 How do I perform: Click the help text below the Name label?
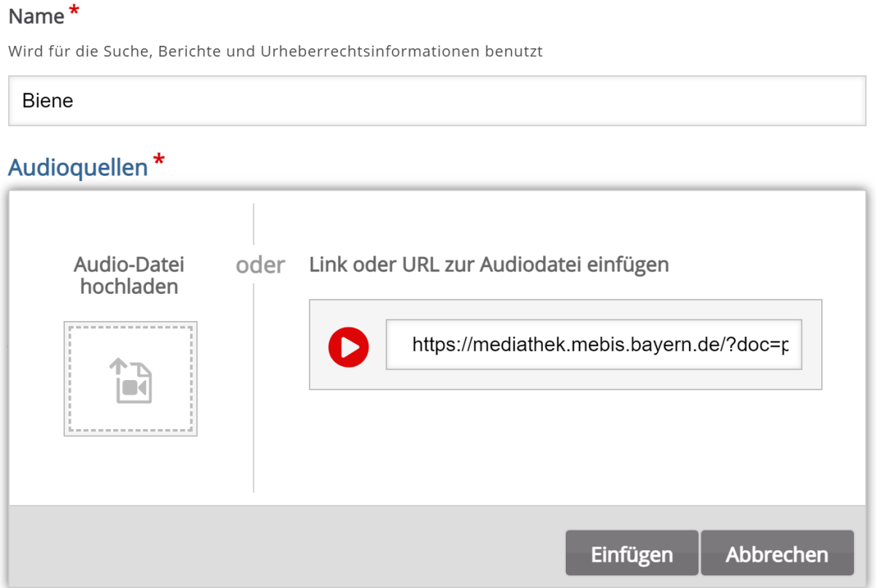275,52
